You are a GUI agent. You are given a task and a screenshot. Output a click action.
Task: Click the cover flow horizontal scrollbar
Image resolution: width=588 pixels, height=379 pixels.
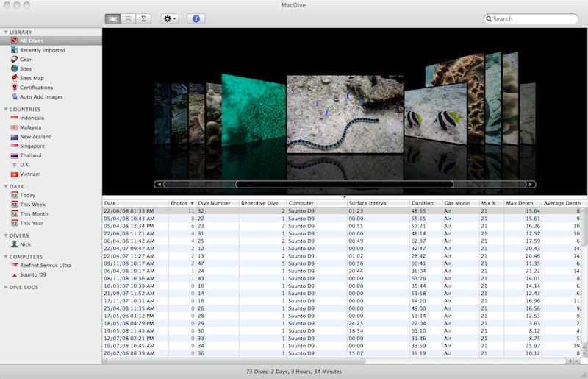point(344,184)
